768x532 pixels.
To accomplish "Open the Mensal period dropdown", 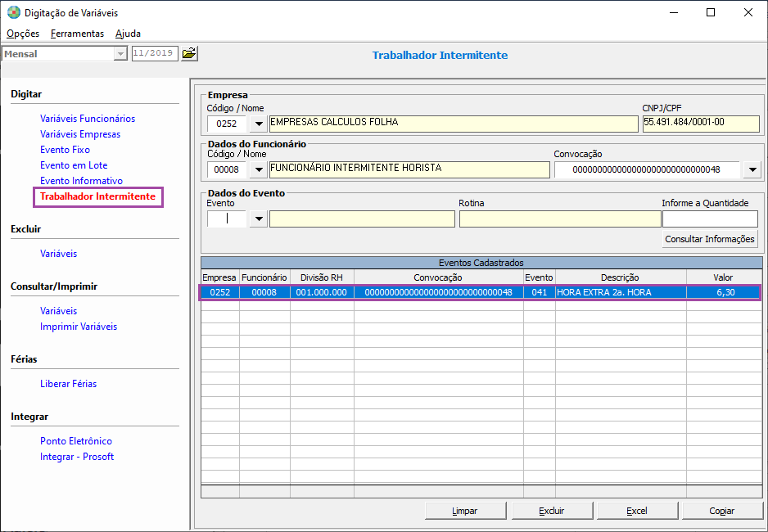I will tap(120, 54).
